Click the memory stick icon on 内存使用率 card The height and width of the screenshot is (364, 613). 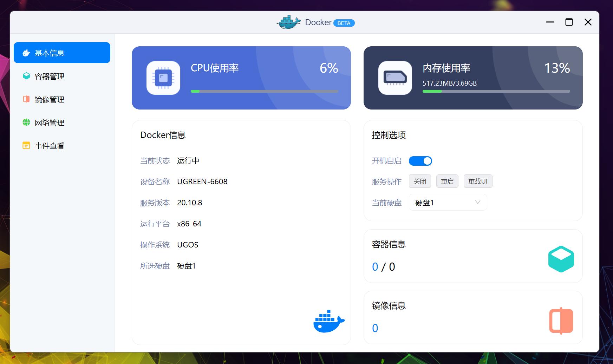coord(394,78)
